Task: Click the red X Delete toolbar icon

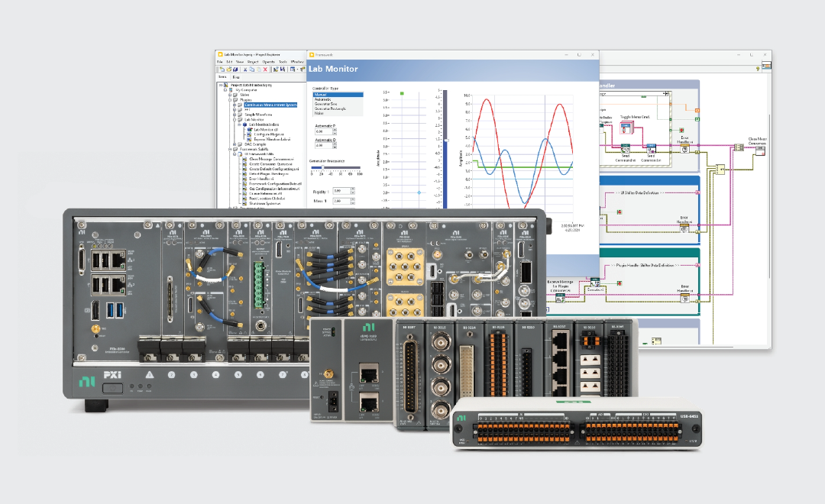Action: pos(265,69)
